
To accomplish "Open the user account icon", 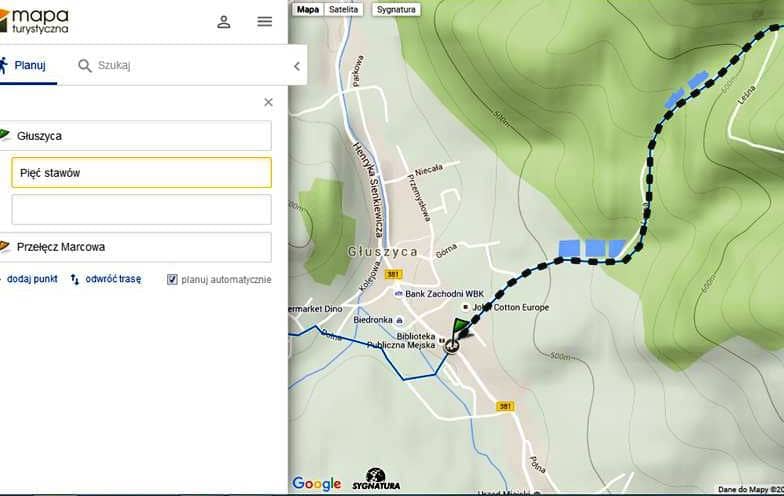I will pos(224,22).
